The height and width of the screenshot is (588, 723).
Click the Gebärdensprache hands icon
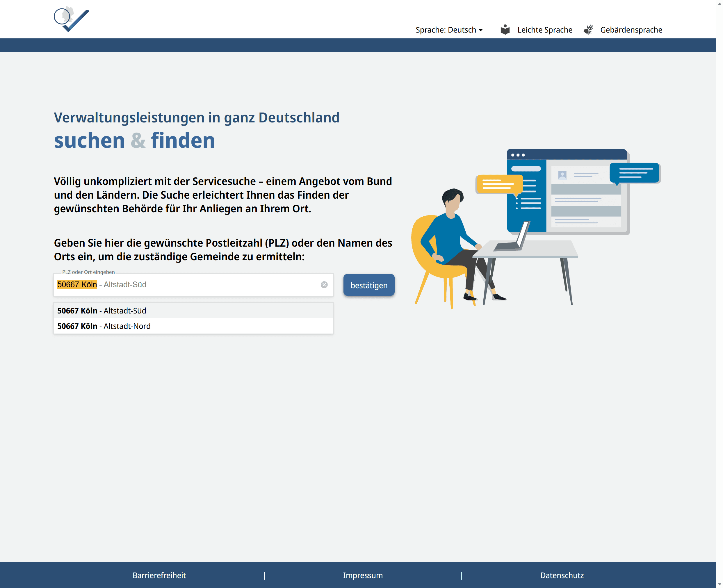click(589, 30)
